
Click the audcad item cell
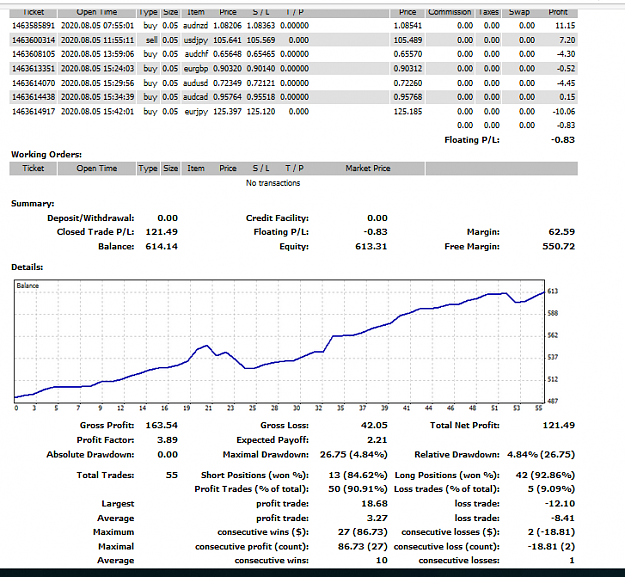pos(195,97)
